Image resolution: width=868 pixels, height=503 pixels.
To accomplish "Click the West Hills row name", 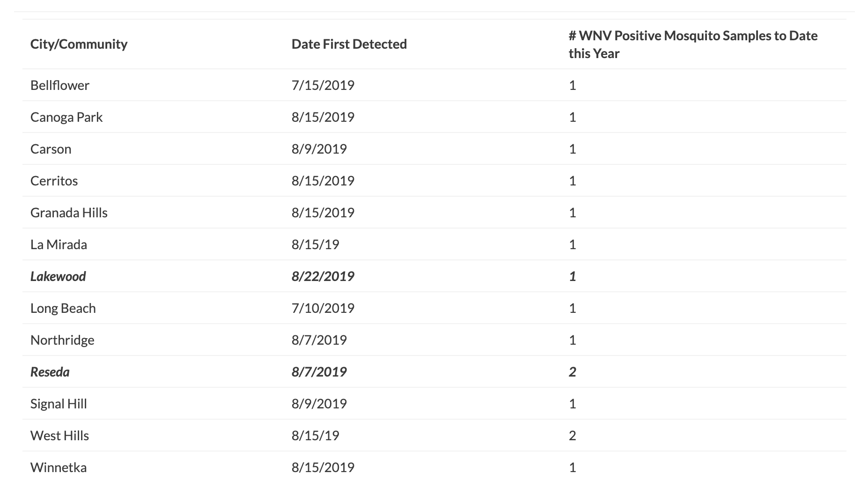I will [59, 436].
